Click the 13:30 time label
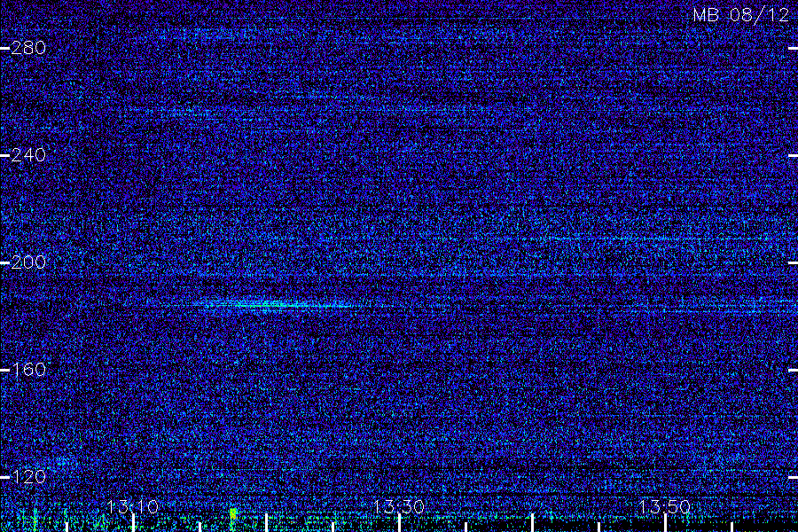This screenshot has width=798, height=532. tap(398, 506)
